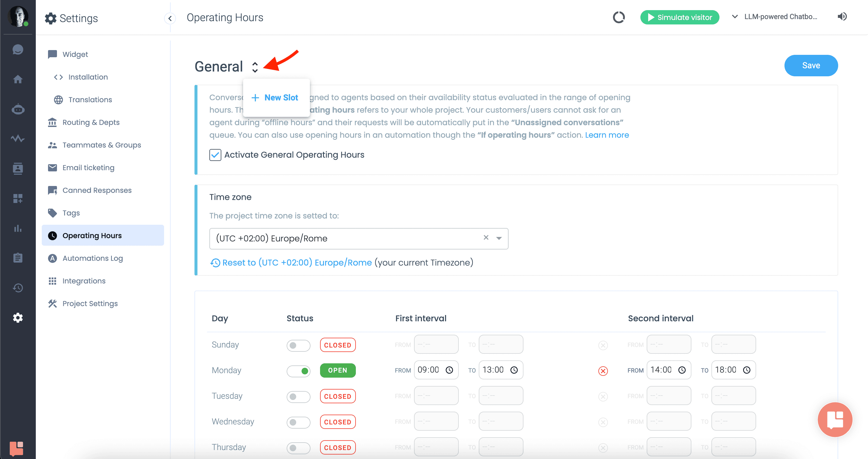Enable the Sunday status toggle

point(298,345)
